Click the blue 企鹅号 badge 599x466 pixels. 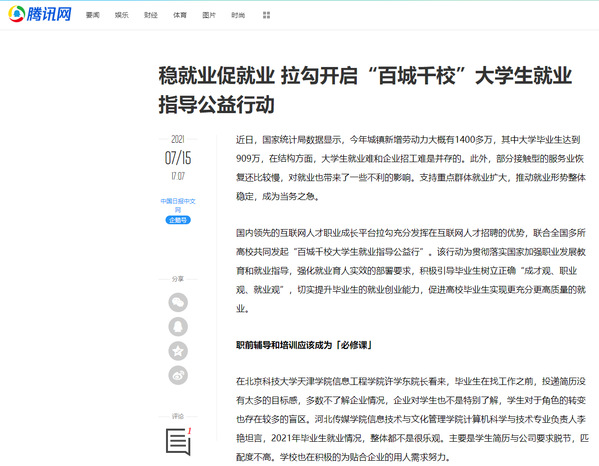[178, 220]
